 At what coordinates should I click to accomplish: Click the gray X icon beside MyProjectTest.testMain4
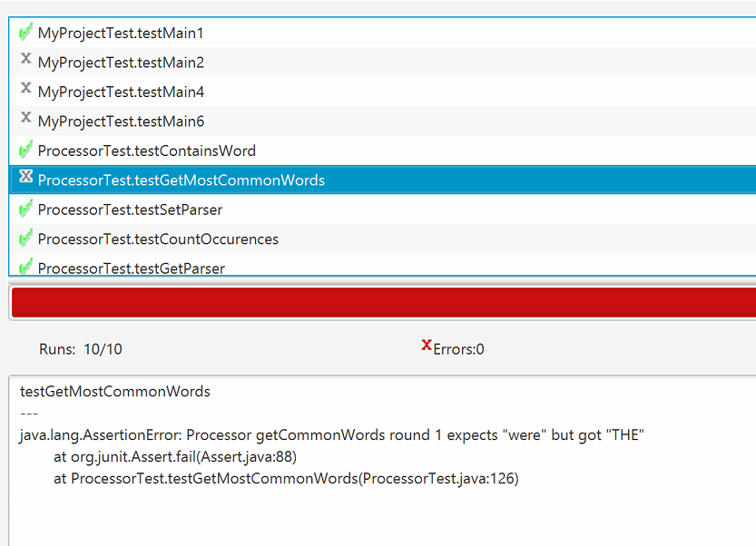26,88
